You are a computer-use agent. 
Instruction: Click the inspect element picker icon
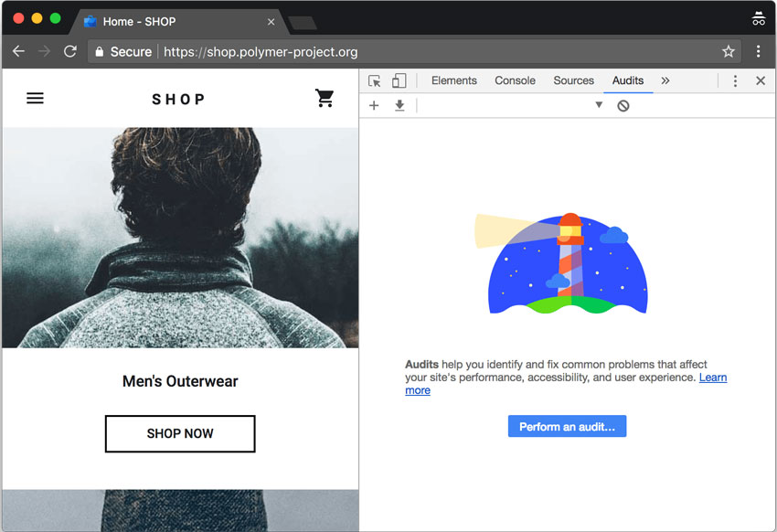point(375,80)
